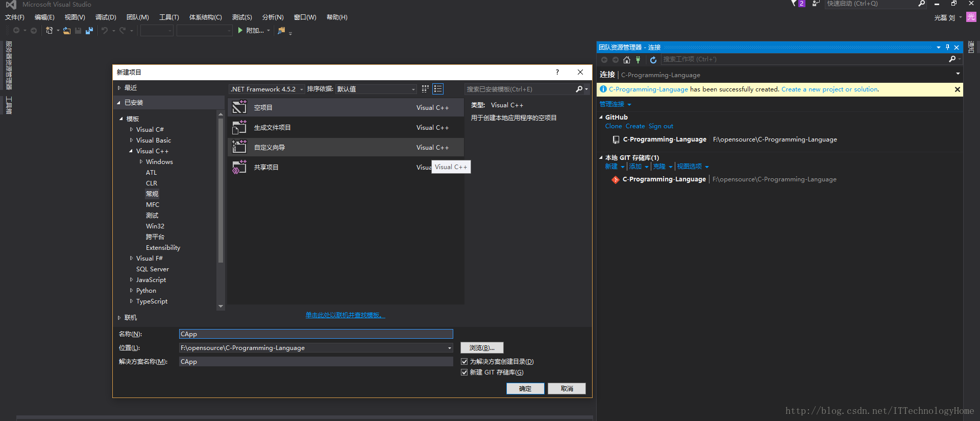Click the 解决方案名称 input field

[x=316, y=362]
